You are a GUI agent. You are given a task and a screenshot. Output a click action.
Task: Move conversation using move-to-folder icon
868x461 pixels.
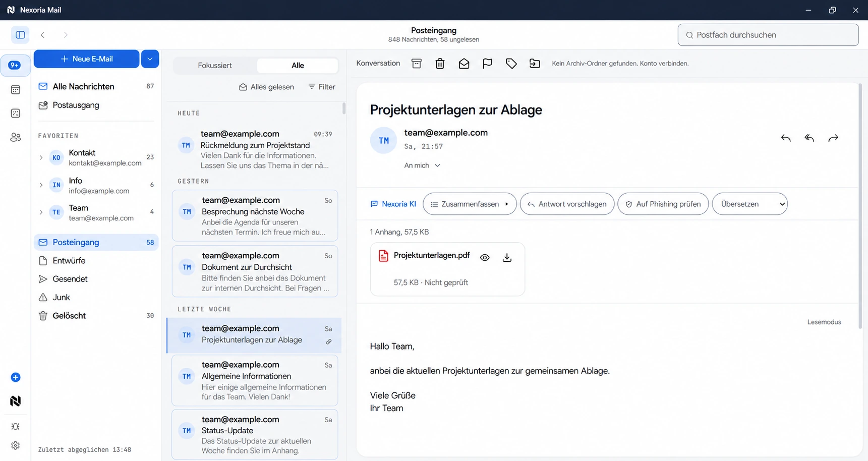click(535, 64)
